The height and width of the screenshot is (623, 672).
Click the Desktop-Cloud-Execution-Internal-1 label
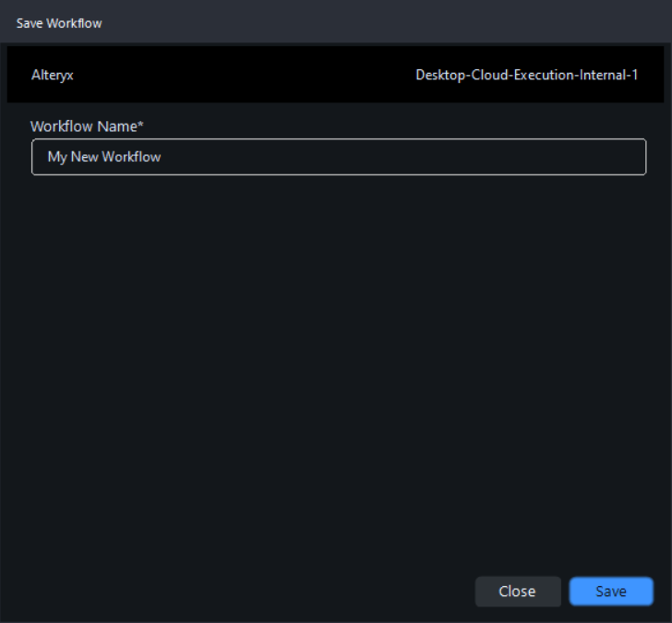point(526,76)
